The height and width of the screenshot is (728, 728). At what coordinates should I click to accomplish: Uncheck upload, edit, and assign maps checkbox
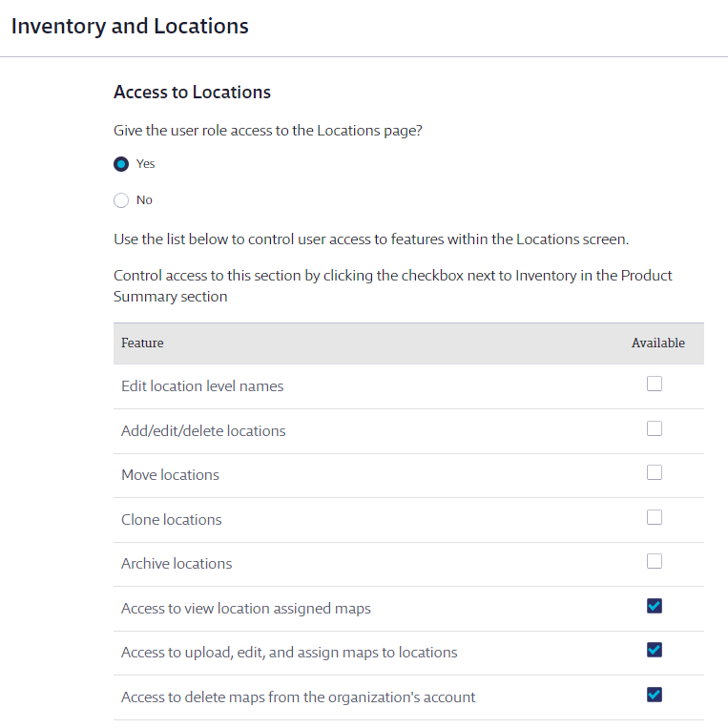point(655,650)
